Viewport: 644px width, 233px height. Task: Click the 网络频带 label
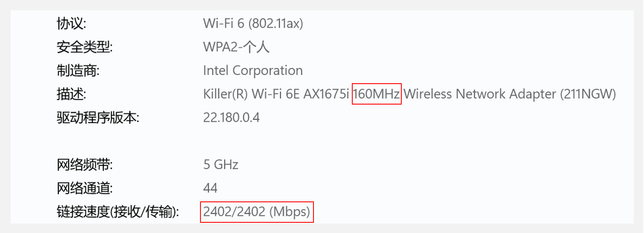tap(84, 164)
